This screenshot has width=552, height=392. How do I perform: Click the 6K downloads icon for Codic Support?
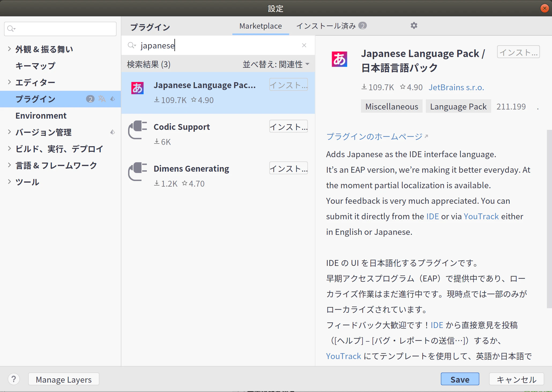157,141
